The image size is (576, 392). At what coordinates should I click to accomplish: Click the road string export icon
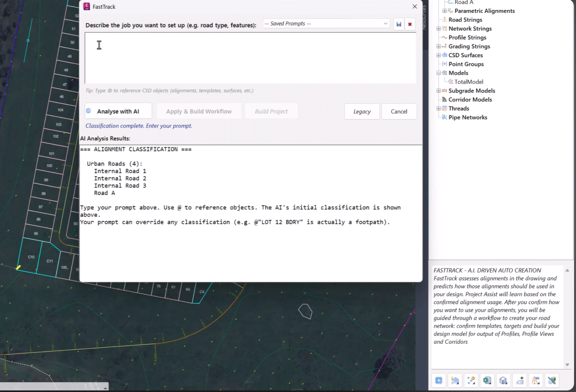tap(536, 380)
